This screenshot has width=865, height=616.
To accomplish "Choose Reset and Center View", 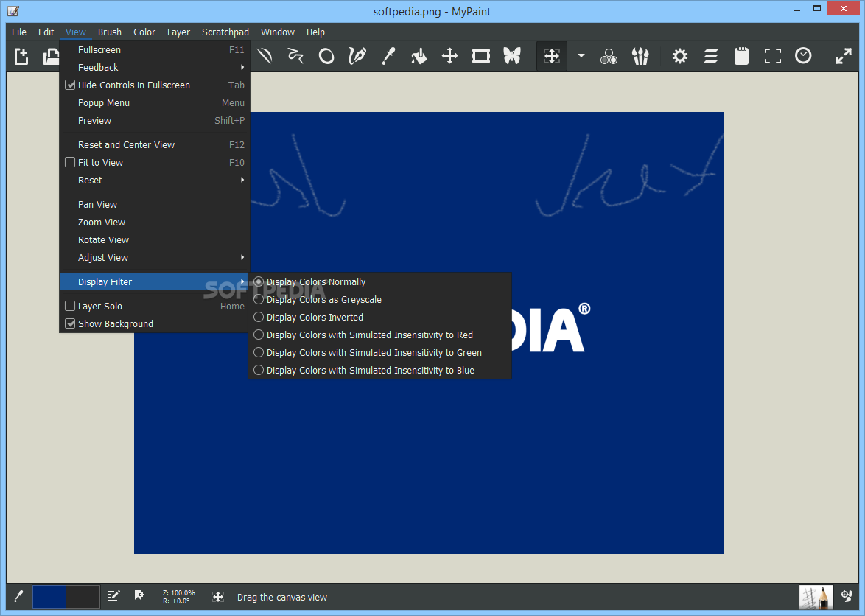I will [x=155, y=145].
